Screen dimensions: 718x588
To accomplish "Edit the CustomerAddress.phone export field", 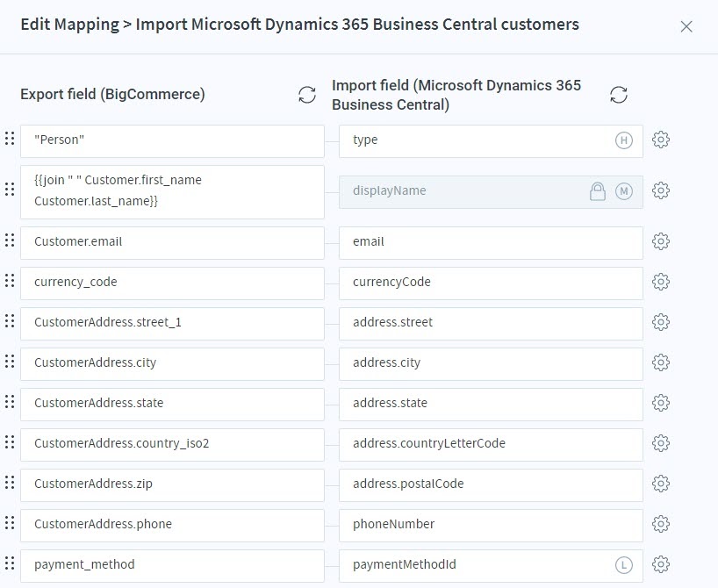I will (172, 525).
